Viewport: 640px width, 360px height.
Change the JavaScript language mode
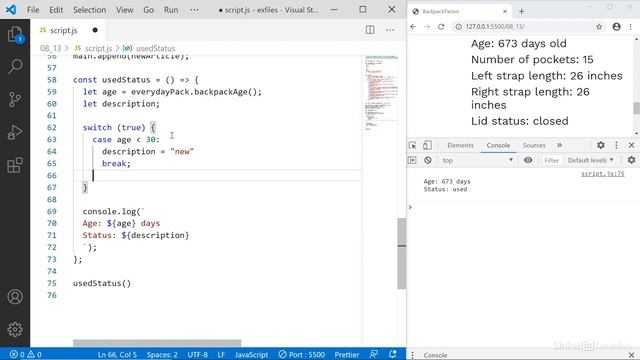251,354
